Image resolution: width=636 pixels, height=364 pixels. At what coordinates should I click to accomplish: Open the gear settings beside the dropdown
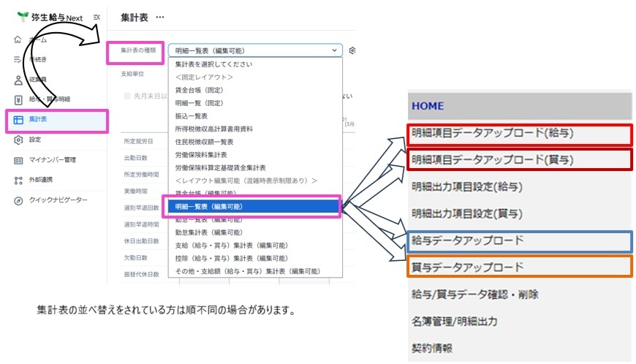point(352,50)
